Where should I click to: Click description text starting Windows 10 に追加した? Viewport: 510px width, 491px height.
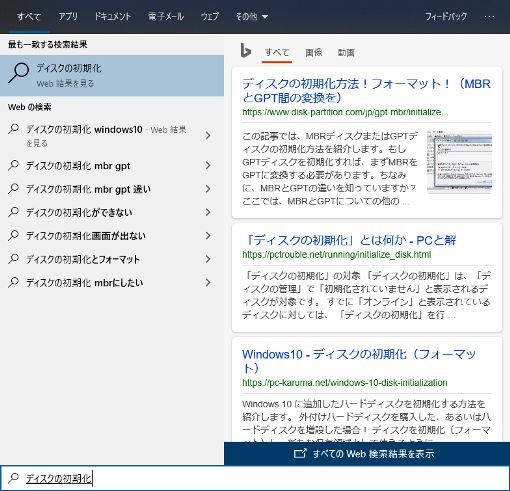point(366,420)
